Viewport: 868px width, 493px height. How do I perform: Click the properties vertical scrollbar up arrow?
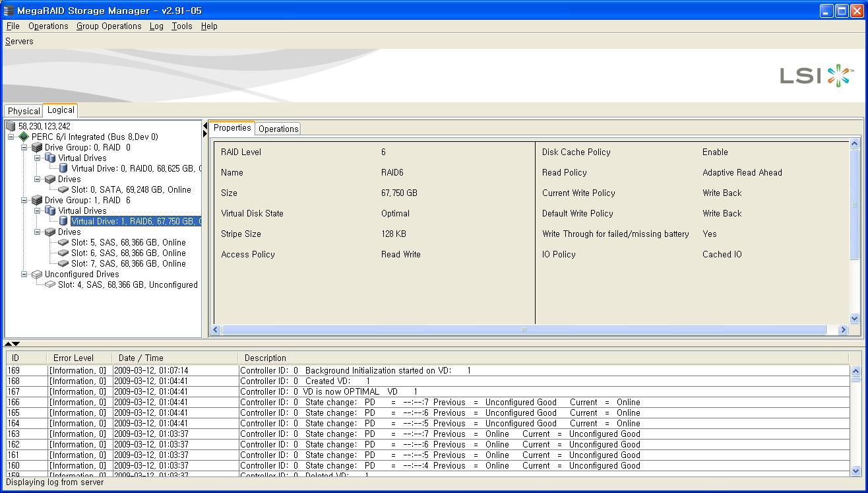pos(855,144)
